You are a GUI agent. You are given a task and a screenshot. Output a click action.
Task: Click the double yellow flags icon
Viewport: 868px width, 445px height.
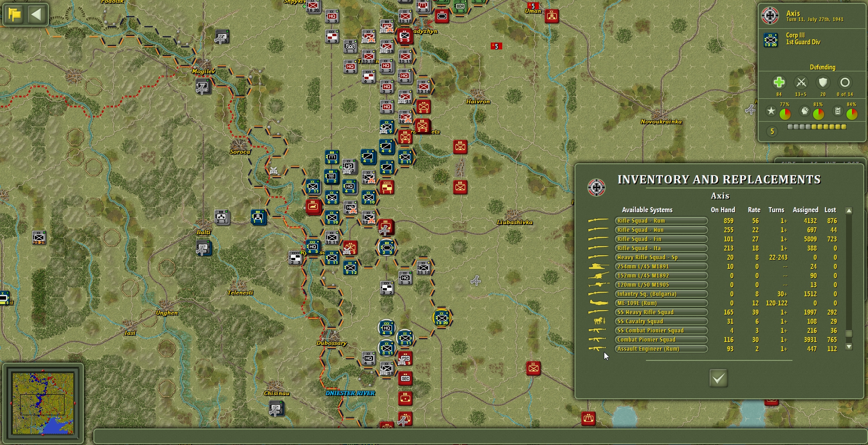coord(15,14)
